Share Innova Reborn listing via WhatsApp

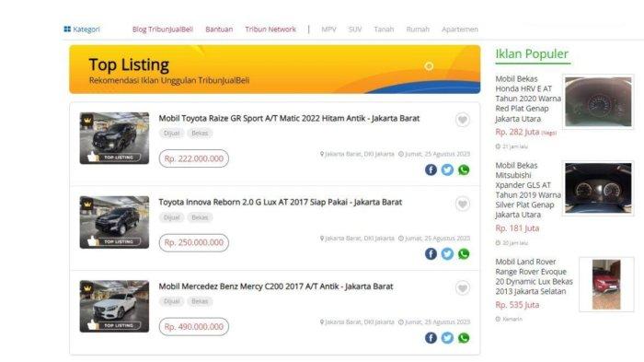point(464,254)
